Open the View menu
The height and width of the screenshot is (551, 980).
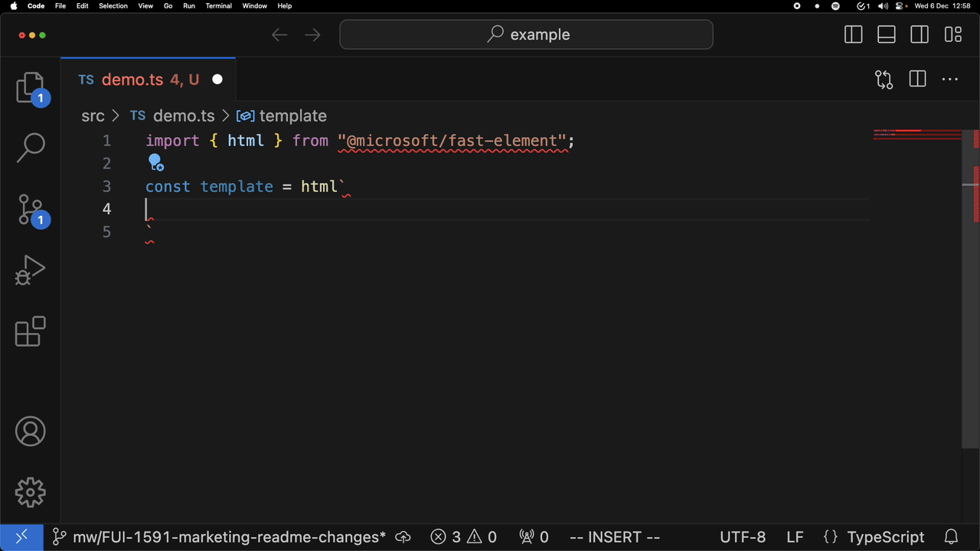[145, 5]
